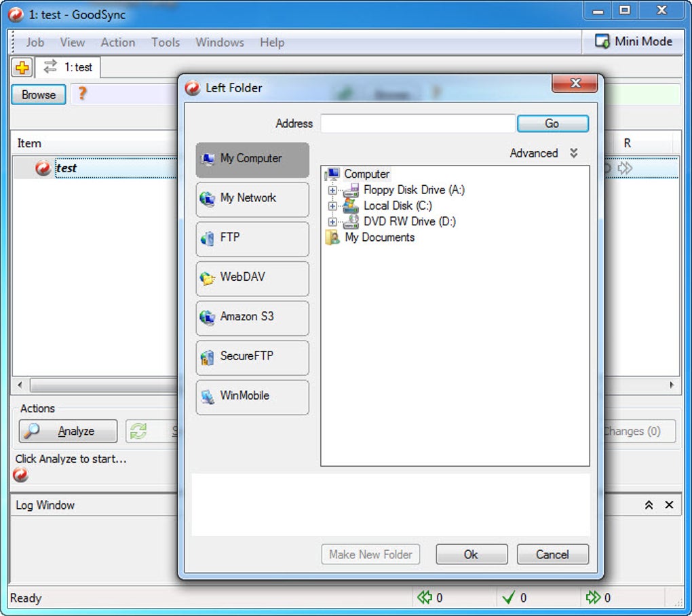The width and height of the screenshot is (692, 616).
Task: Click the green Sync arrows icon
Action: pyautogui.click(x=138, y=431)
